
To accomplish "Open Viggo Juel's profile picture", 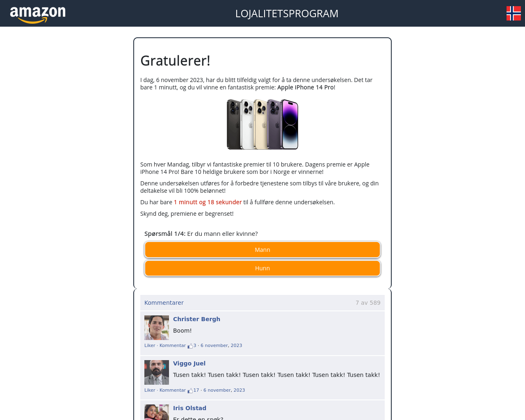I will click(157, 372).
